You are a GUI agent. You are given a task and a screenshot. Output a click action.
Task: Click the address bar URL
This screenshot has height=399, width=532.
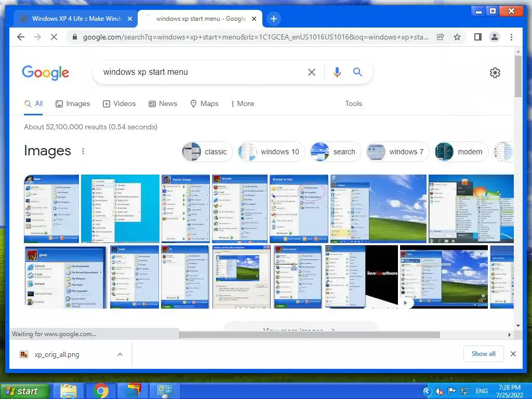pos(255,37)
